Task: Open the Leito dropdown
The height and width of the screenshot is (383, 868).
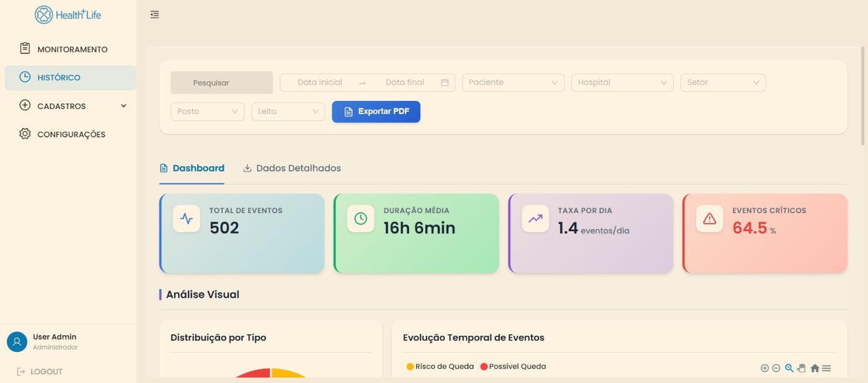Action: click(x=288, y=112)
